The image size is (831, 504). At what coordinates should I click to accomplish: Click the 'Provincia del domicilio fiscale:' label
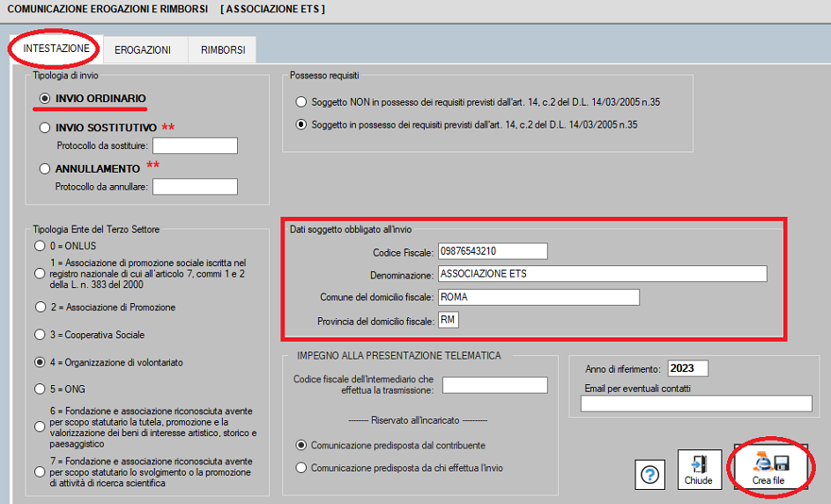[375, 322]
